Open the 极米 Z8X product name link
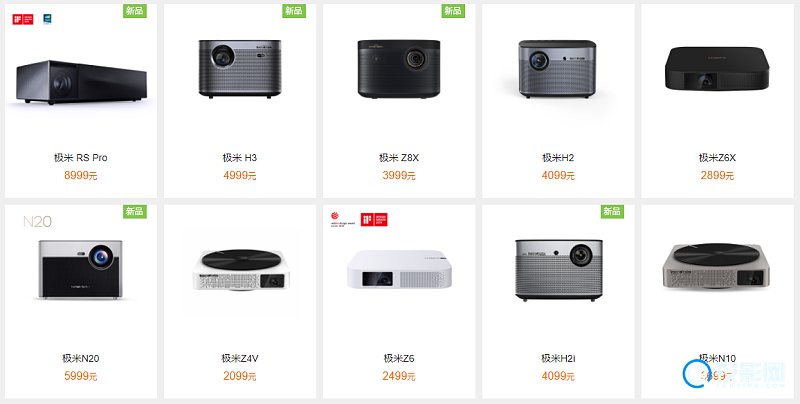The width and height of the screenshot is (800, 404). (399, 158)
